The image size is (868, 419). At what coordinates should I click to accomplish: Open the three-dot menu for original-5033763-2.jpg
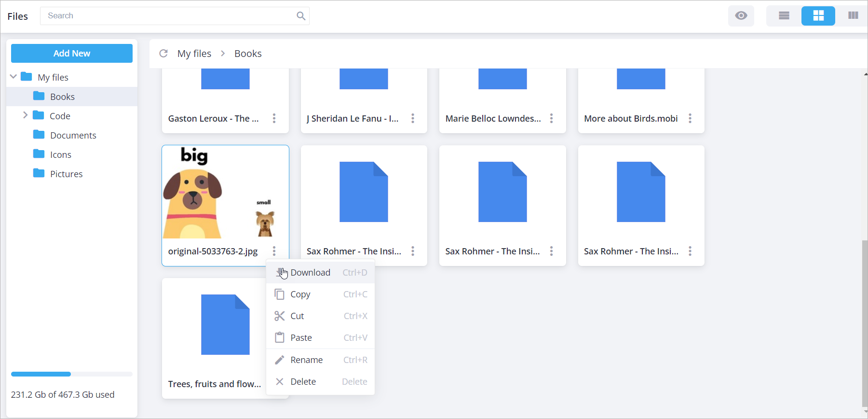coord(274,251)
